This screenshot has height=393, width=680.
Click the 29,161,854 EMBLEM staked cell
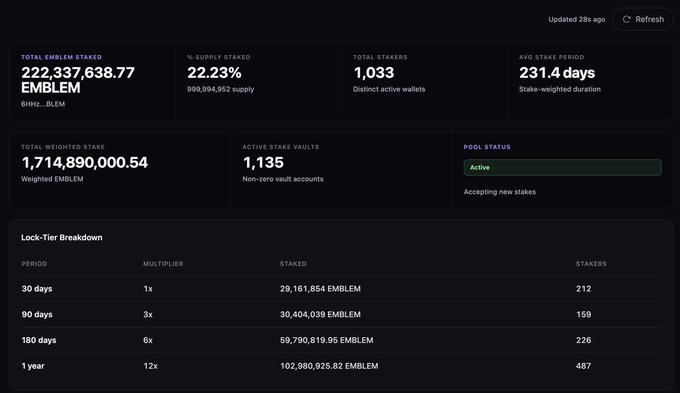[x=320, y=289]
